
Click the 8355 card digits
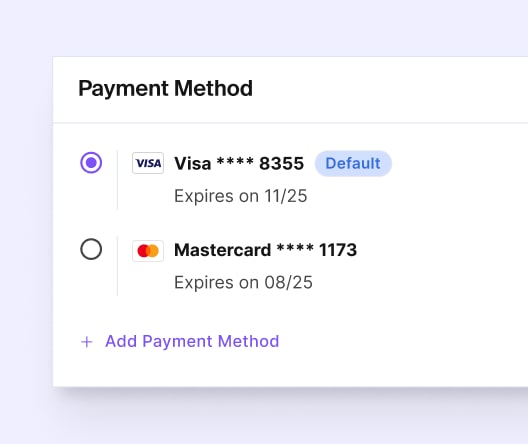tap(282, 163)
